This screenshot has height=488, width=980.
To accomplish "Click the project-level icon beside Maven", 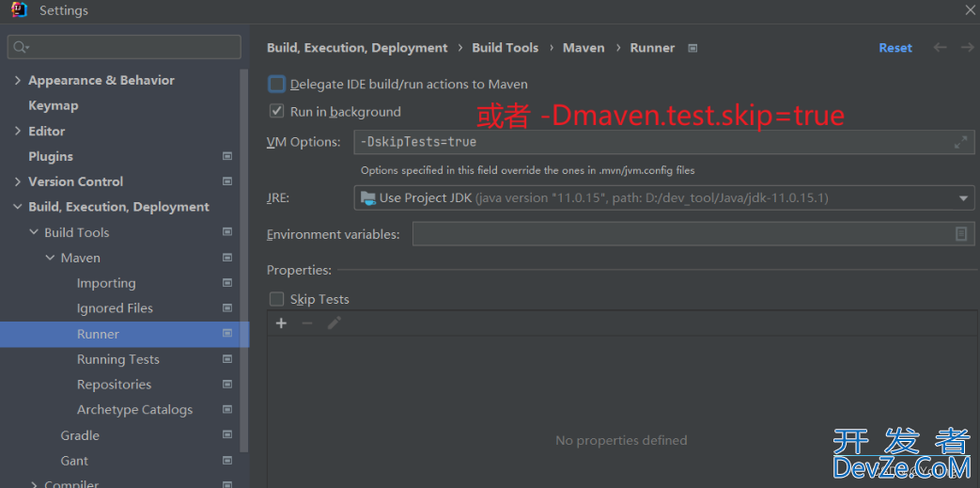I will (227, 257).
